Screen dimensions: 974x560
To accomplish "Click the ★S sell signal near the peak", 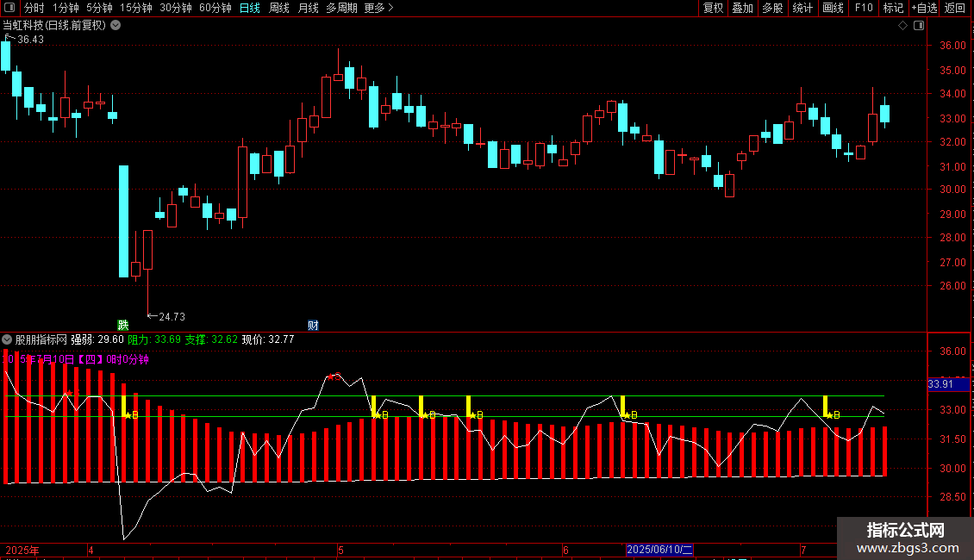I will (x=334, y=376).
